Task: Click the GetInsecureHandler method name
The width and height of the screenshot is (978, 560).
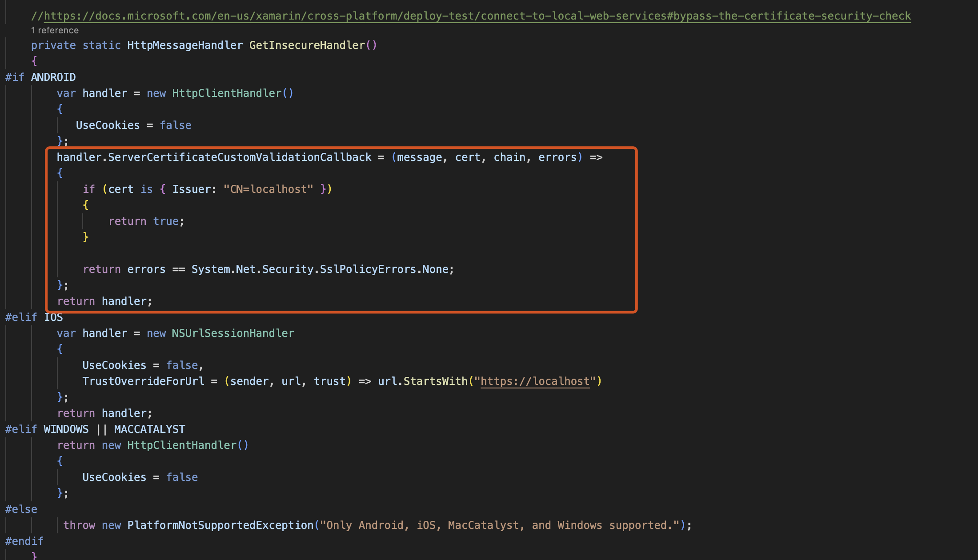Action: tap(307, 45)
